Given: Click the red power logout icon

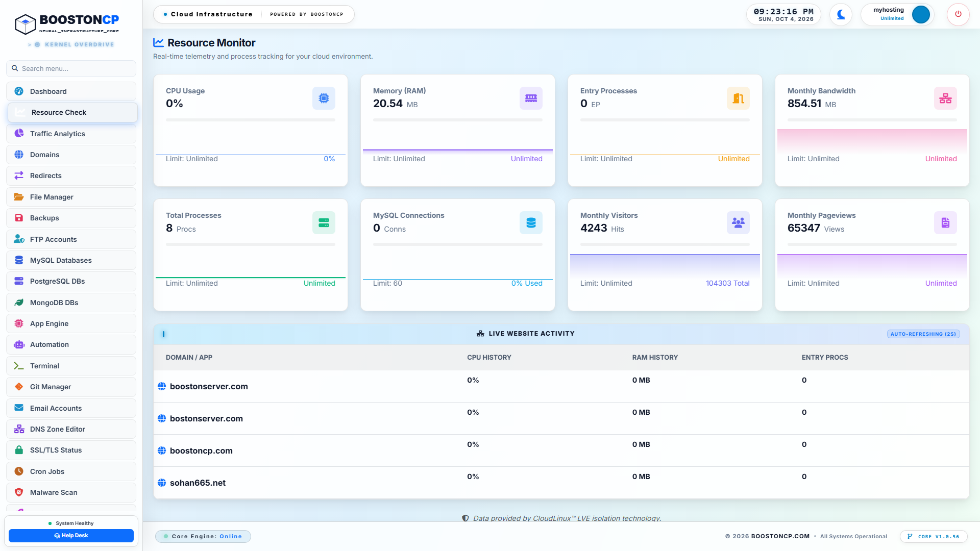Looking at the screenshot, I should pos(958,14).
